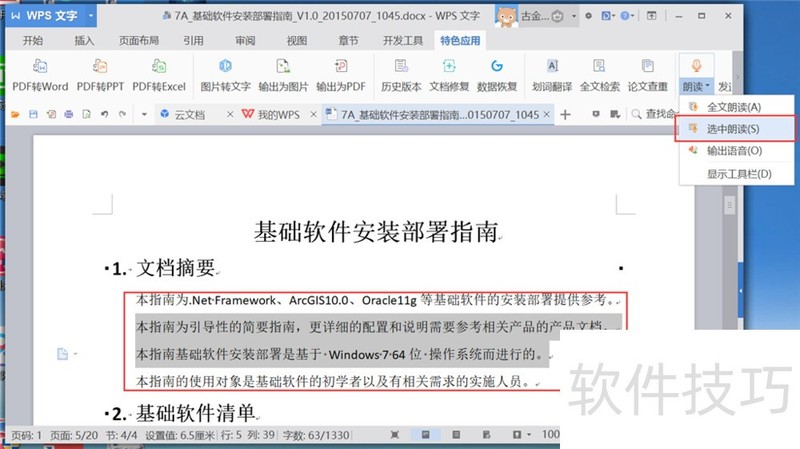Viewport: 800px width, 449px height.
Task: Click the print preview icon in quick toolbar
Action: 87,114
